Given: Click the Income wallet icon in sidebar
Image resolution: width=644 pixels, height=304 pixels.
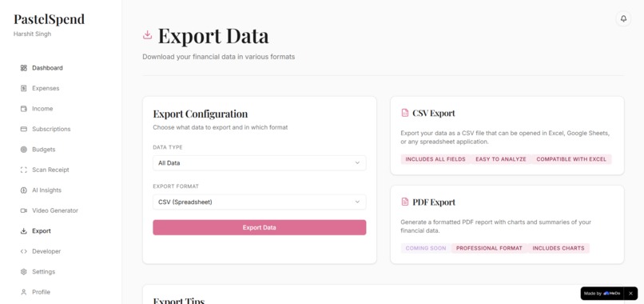Looking at the screenshot, I should (x=23, y=109).
